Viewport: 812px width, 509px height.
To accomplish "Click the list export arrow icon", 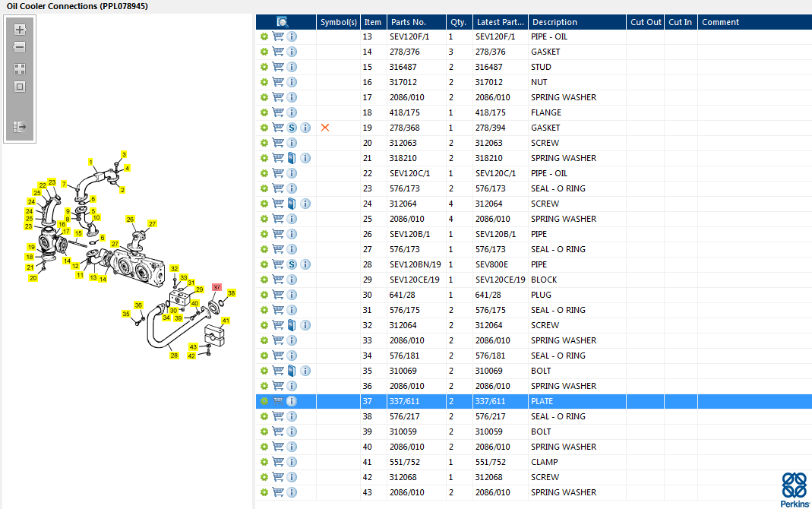I will [20, 127].
